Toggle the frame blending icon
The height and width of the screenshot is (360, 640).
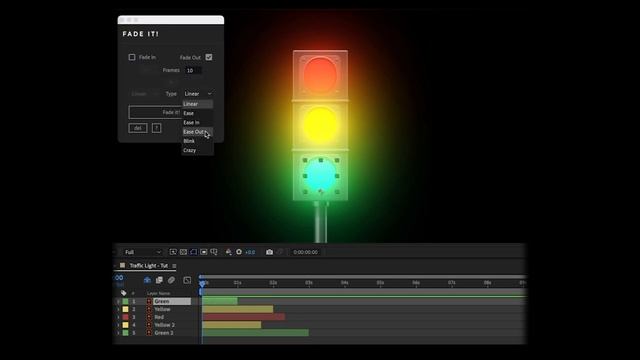[x=159, y=280]
